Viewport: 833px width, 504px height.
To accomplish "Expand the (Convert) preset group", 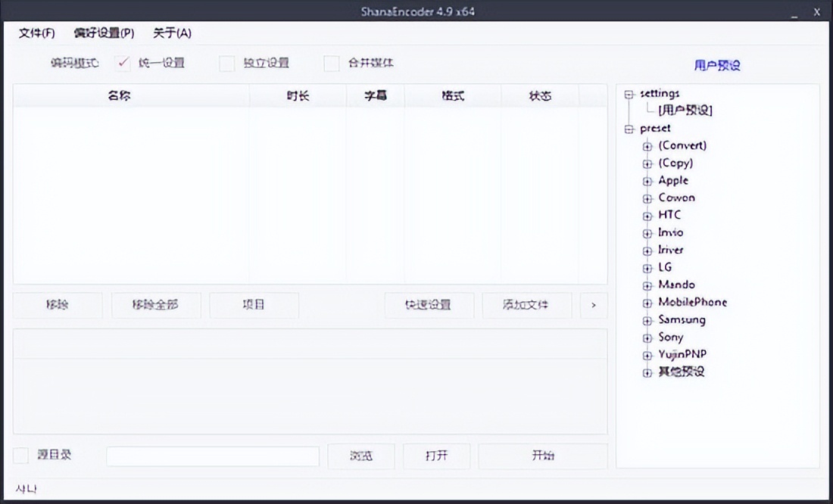I will 647,147.
